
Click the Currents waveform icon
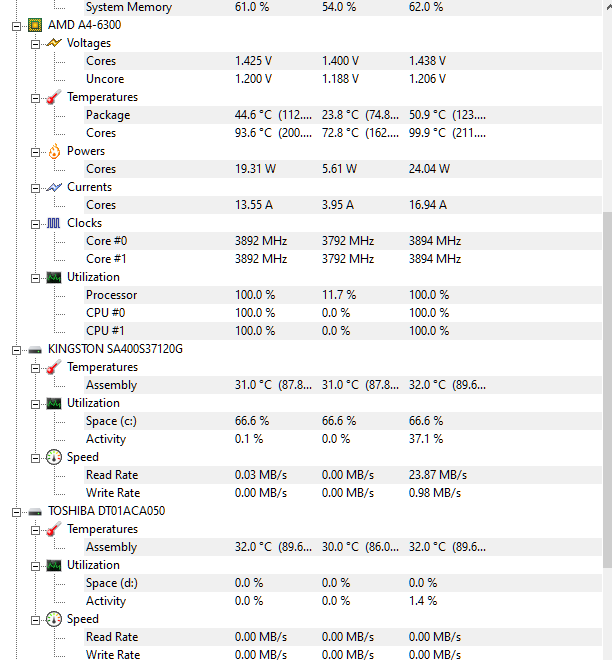[x=54, y=187]
